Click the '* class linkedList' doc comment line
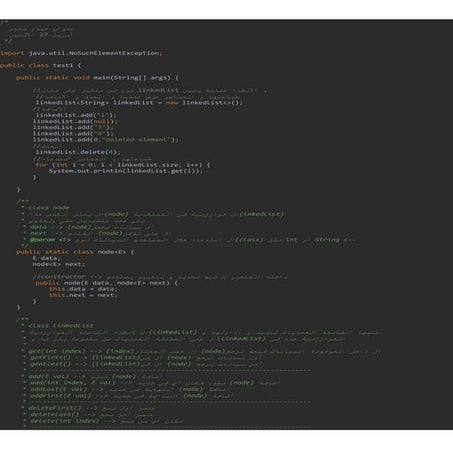Screen dimensions: 453x453 [x=58, y=326]
